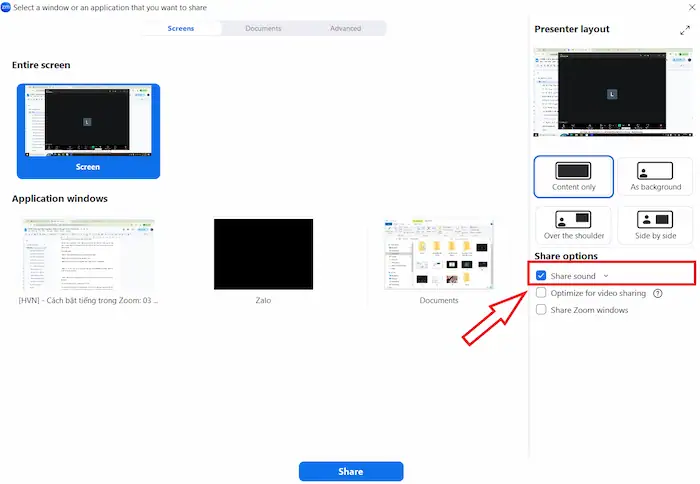Screen dimensions: 700x484
Task: Uncheck the Share sound checkbox
Action: (x=541, y=275)
